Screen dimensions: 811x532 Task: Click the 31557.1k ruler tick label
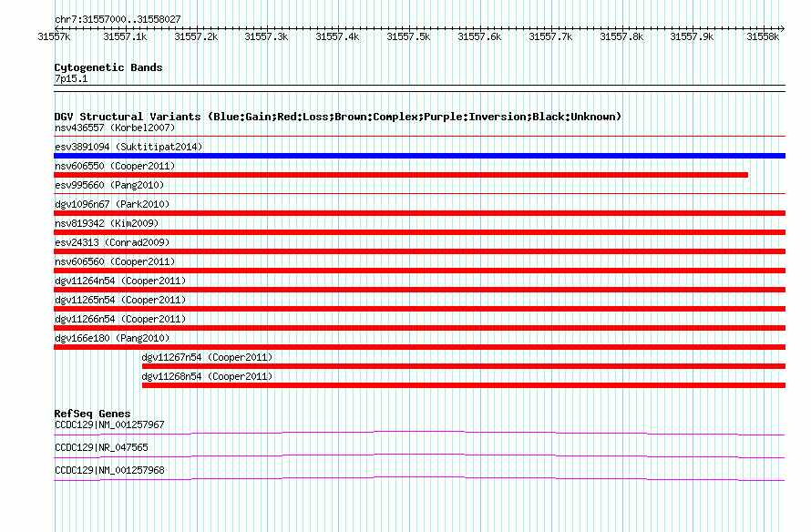click(125, 36)
